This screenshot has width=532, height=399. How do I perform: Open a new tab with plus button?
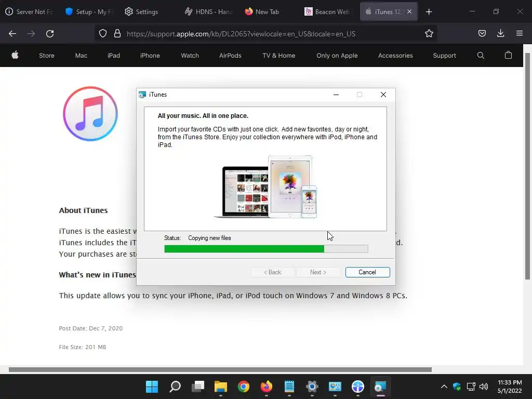pyautogui.click(x=429, y=12)
